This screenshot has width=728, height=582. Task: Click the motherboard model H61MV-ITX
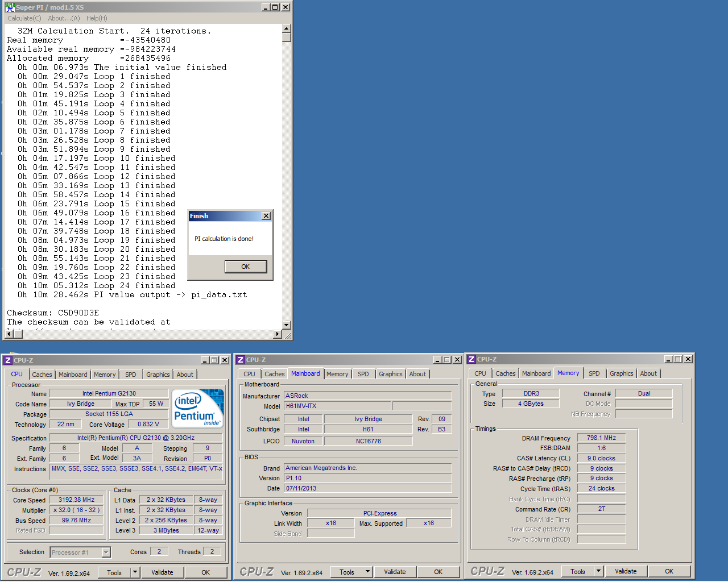tap(337, 406)
